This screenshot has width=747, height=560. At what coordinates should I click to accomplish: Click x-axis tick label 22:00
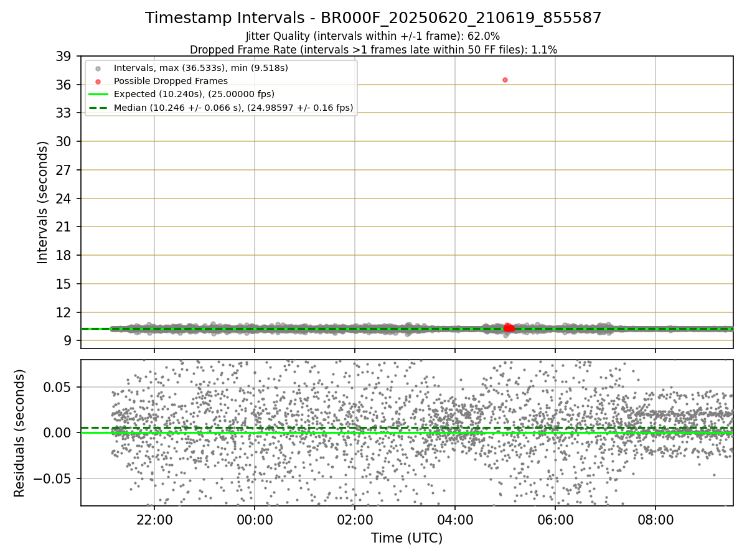[154, 519]
